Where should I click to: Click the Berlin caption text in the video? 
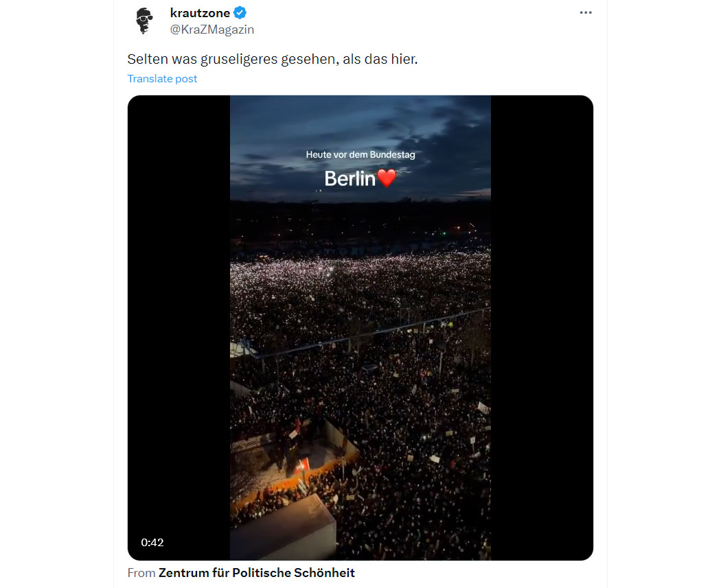[350, 178]
